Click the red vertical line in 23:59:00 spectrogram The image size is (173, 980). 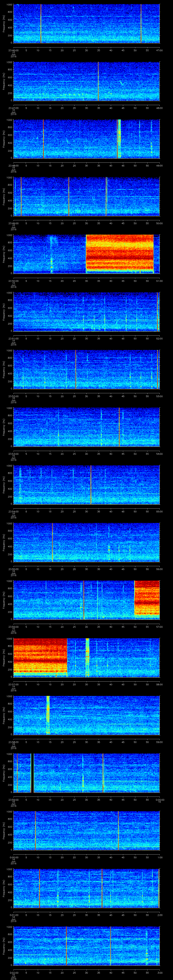(x=103, y=773)
